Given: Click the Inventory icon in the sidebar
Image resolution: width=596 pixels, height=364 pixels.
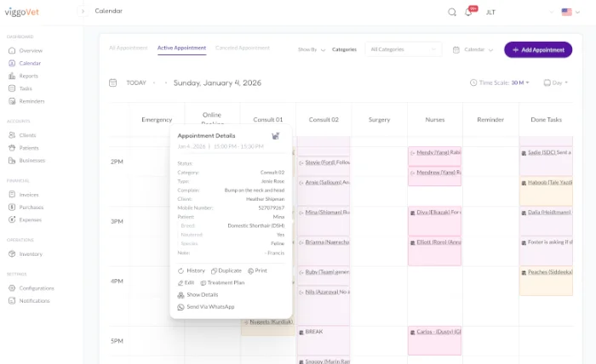Looking at the screenshot, I should [12, 254].
